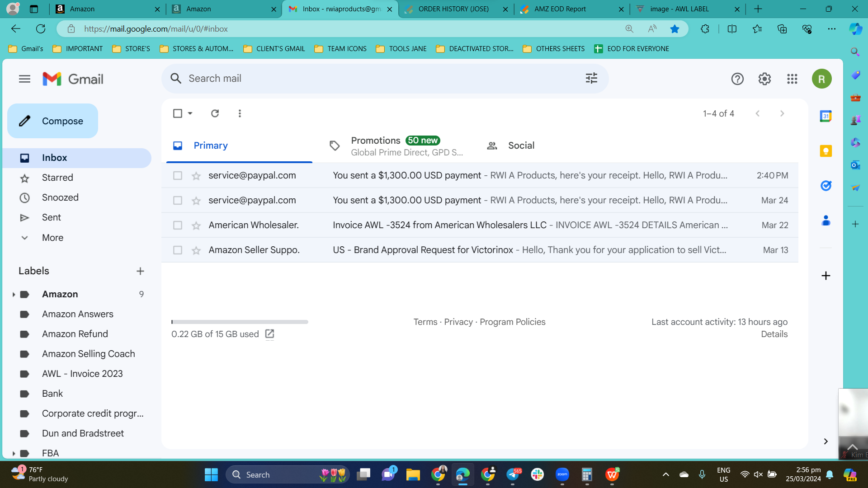
Task: Click the Windows taskbar Search box
Action: [x=288, y=474]
